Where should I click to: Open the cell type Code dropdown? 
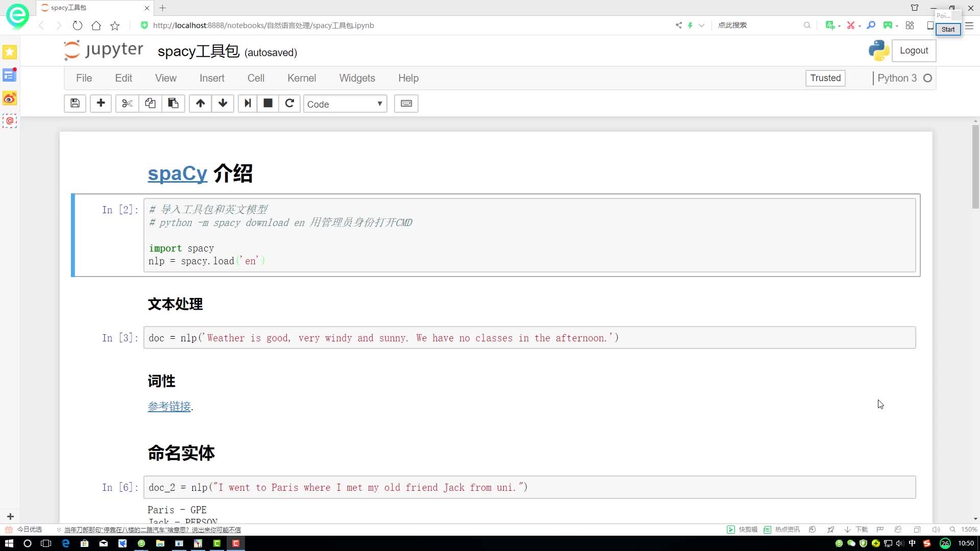(345, 104)
